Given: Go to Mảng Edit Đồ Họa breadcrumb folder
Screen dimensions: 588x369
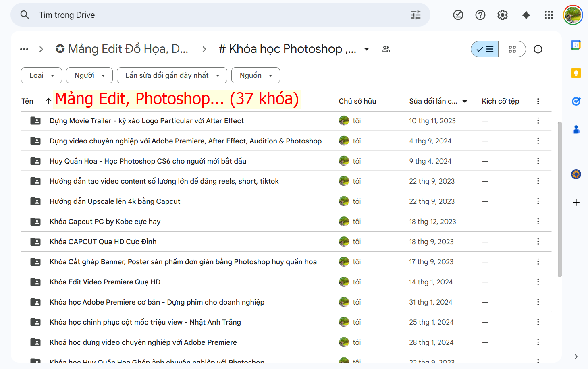Looking at the screenshot, I should point(122,49).
